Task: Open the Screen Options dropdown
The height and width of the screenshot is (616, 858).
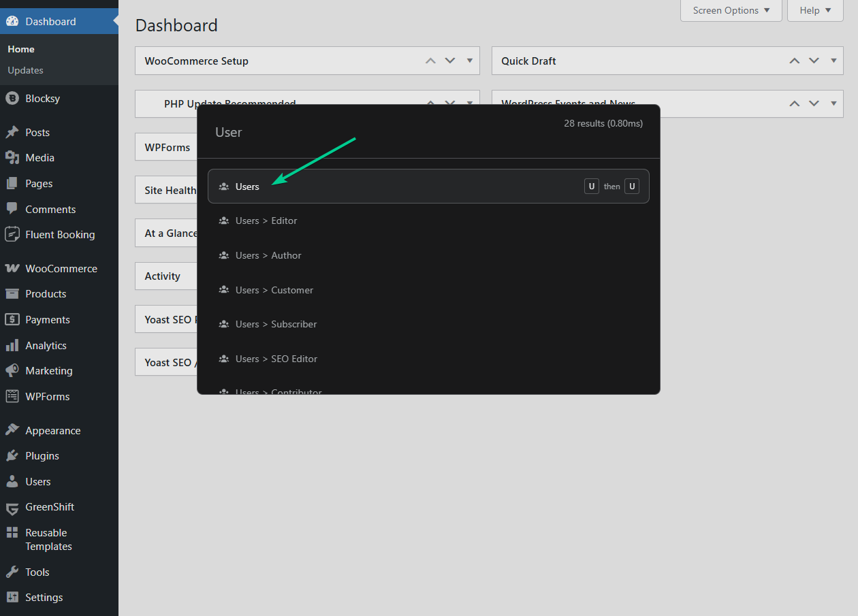Action: pos(731,10)
